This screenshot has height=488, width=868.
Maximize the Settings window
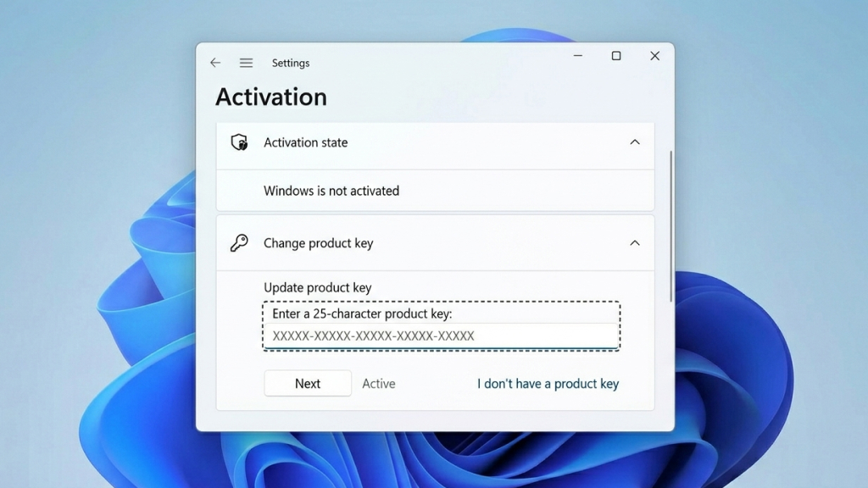tap(616, 56)
